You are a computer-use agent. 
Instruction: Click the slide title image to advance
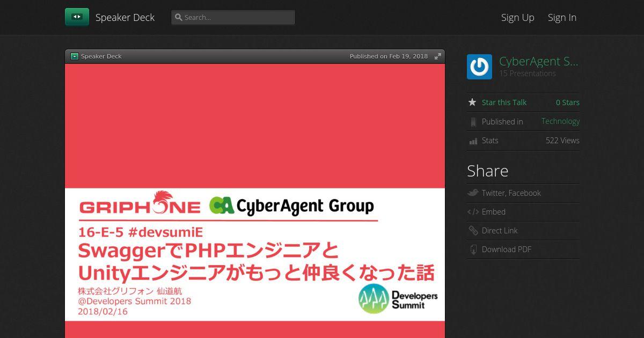tap(255, 201)
